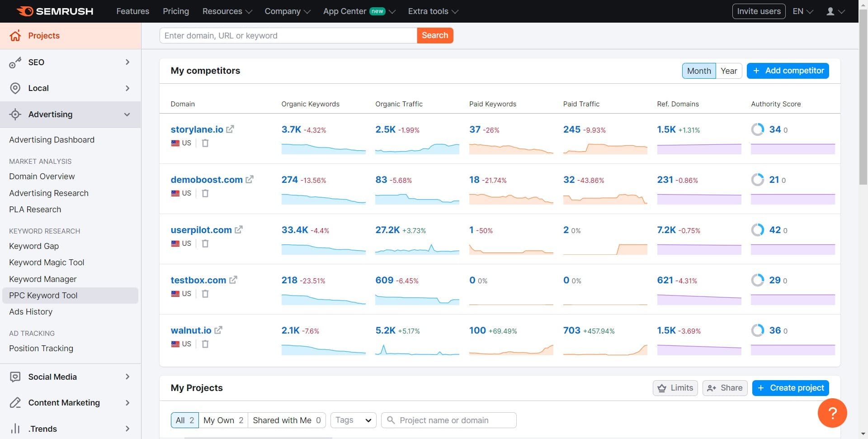Click the .Trends chart icon in the sidebar
The image size is (868, 439).
tap(15, 429)
